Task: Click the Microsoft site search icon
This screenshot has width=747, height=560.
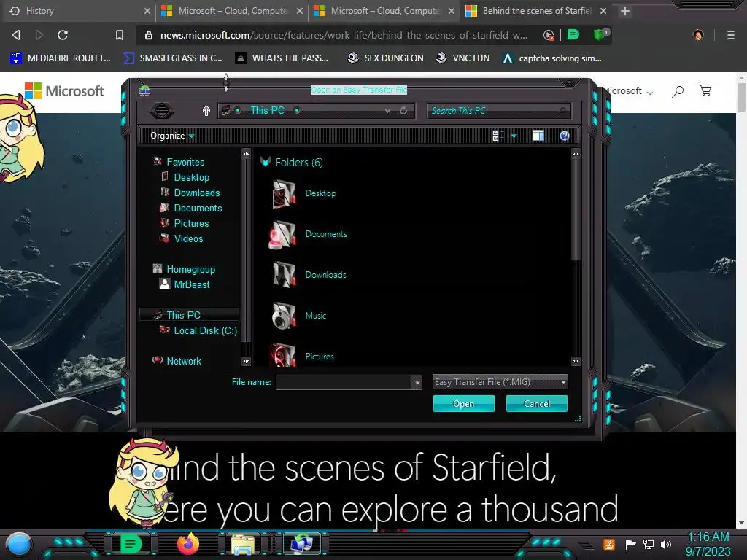Action: [678, 91]
